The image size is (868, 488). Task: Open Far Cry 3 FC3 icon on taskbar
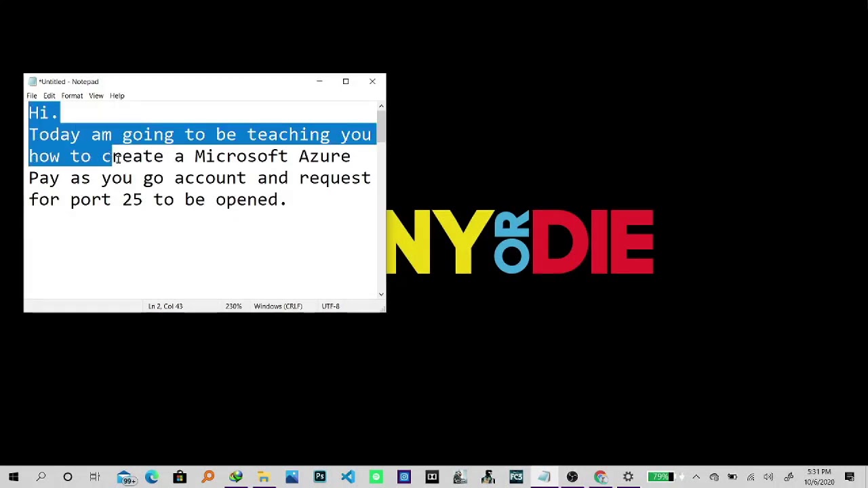516,477
